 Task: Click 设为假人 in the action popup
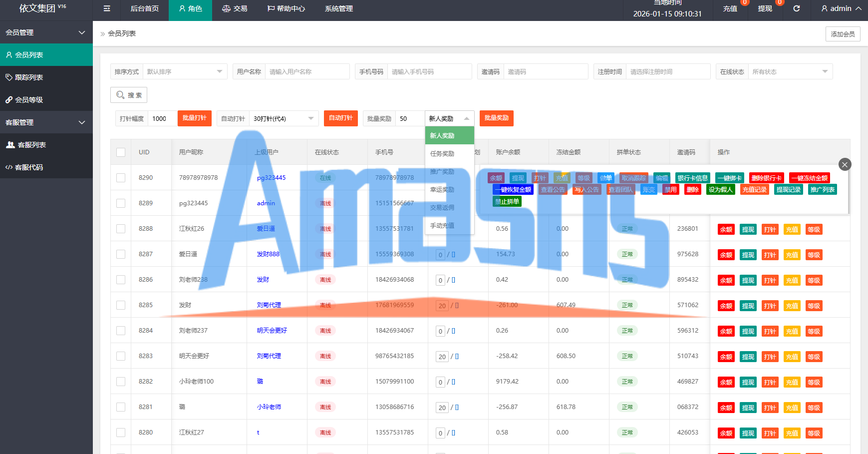[721, 190]
